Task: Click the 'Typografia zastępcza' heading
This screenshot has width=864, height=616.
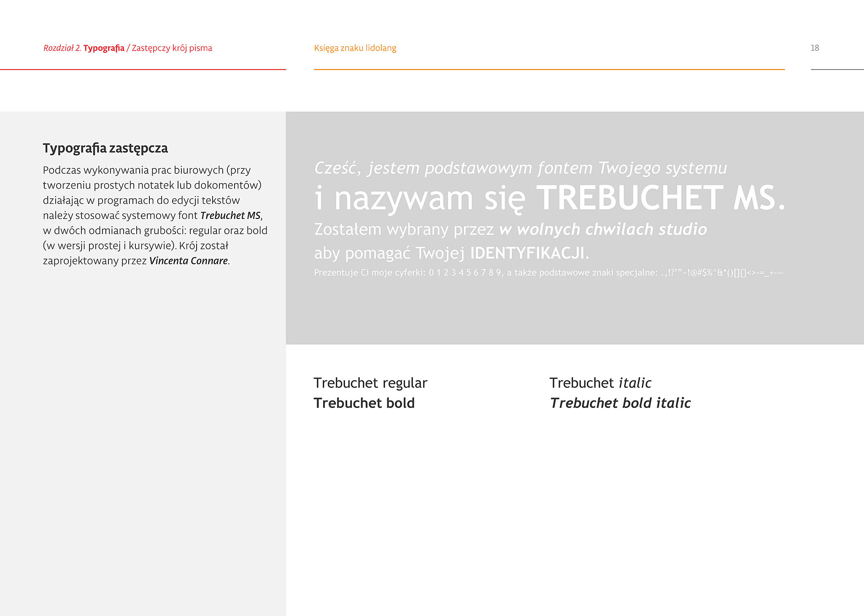Action: (x=105, y=149)
